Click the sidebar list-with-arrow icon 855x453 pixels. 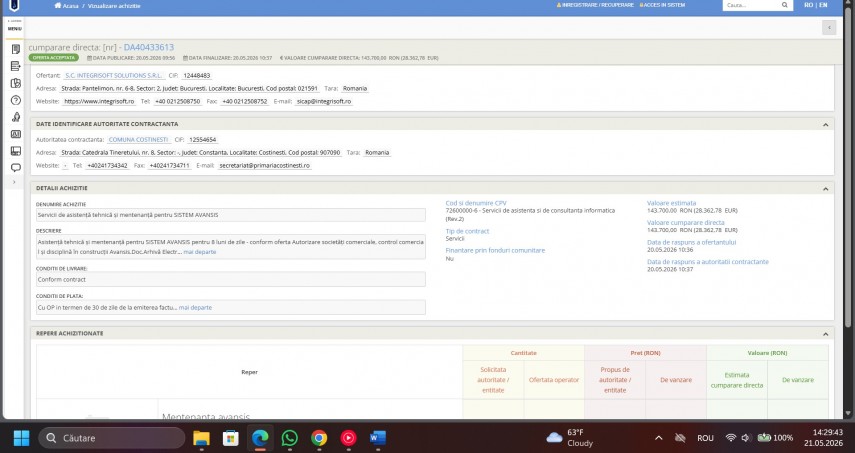tap(16, 66)
